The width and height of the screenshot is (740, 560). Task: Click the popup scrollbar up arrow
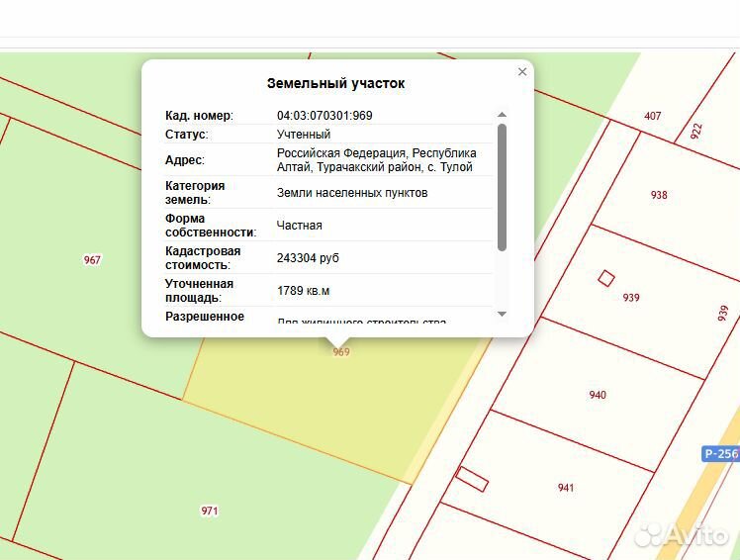pyautogui.click(x=503, y=115)
